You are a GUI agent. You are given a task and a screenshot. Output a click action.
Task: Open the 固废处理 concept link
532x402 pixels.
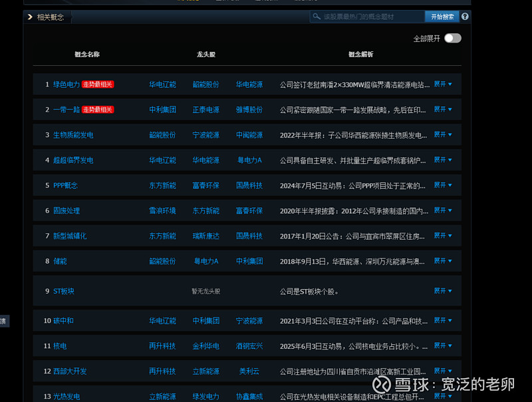[x=66, y=211]
